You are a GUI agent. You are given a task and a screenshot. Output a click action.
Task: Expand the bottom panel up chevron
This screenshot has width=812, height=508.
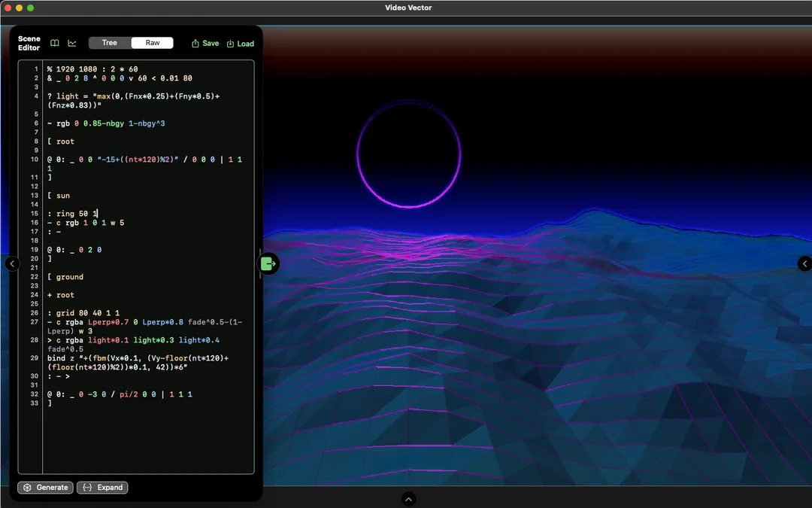[x=408, y=499]
